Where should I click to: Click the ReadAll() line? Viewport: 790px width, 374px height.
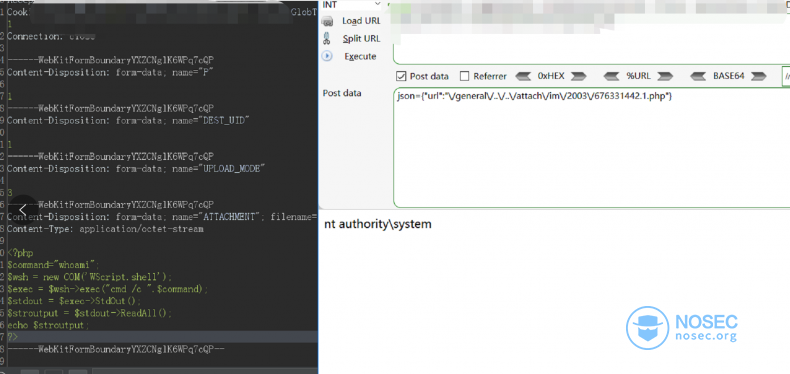[x=90, y=313]
